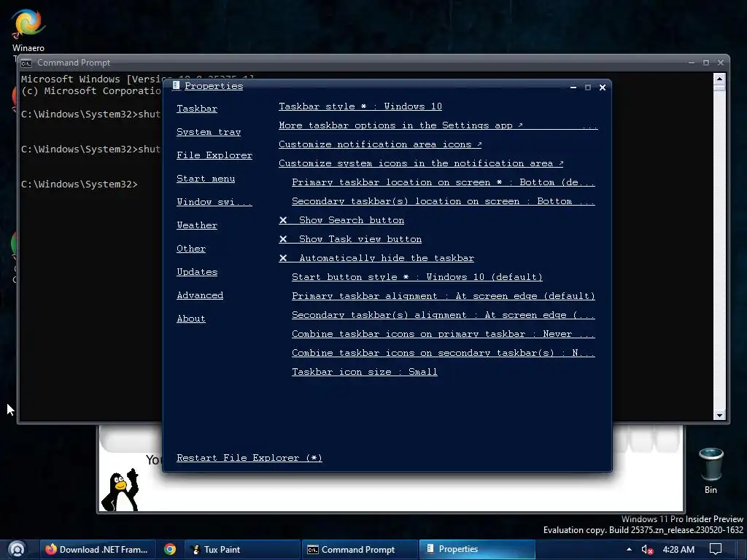This screenshot has height=560, width=747.
Task: Click the Start button on the taskbar
Action: (x=18, y=550)
